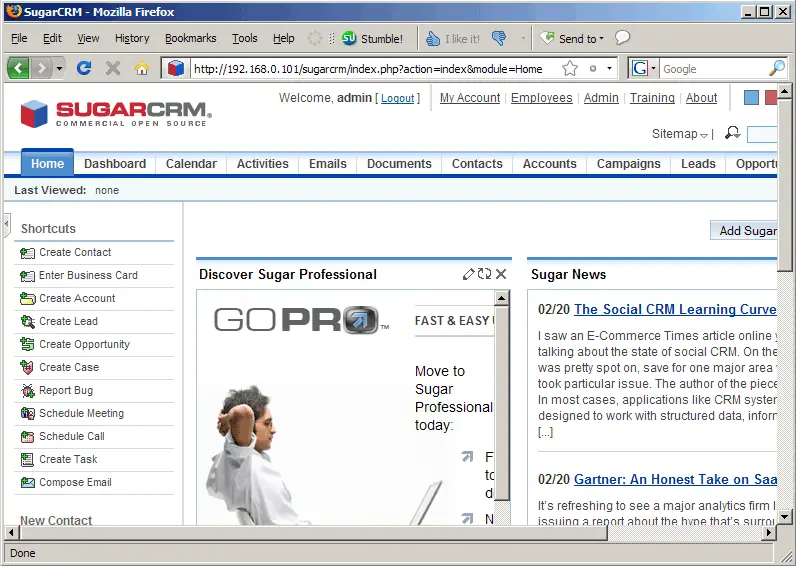Close the Discover Sugar Professional dashlet
Image resolution: width=796 pixels, height=566 pixels.
tap(501, 274)
